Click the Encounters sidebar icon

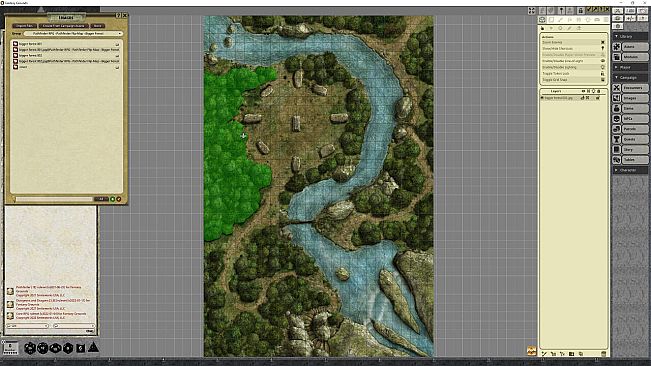coord(617,88)
